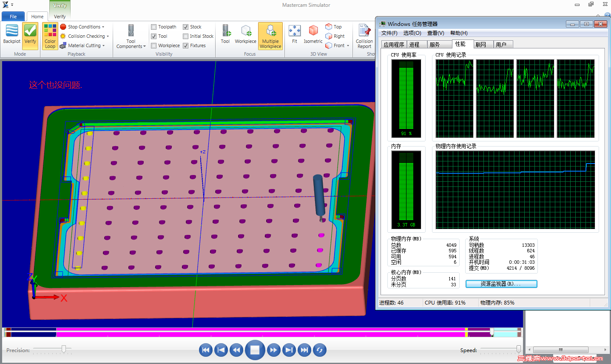
Task: Run the simulation forward
Action: point(273,350)
